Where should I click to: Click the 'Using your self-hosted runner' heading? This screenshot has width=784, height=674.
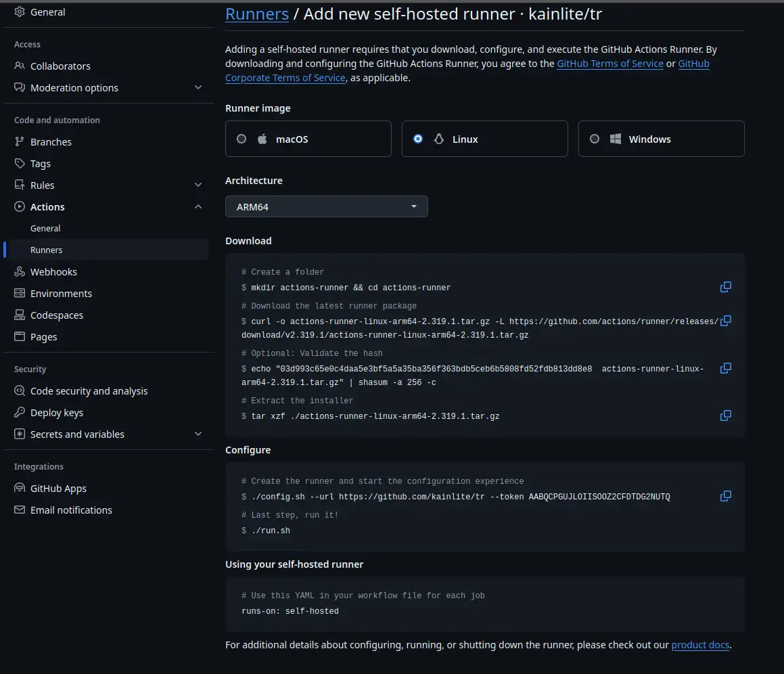(294, 564)
